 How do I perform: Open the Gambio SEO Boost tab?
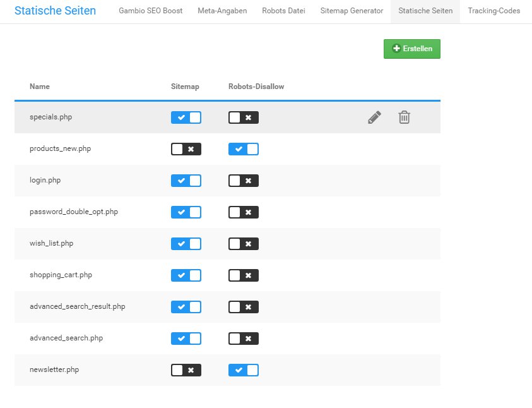[151, 11]
